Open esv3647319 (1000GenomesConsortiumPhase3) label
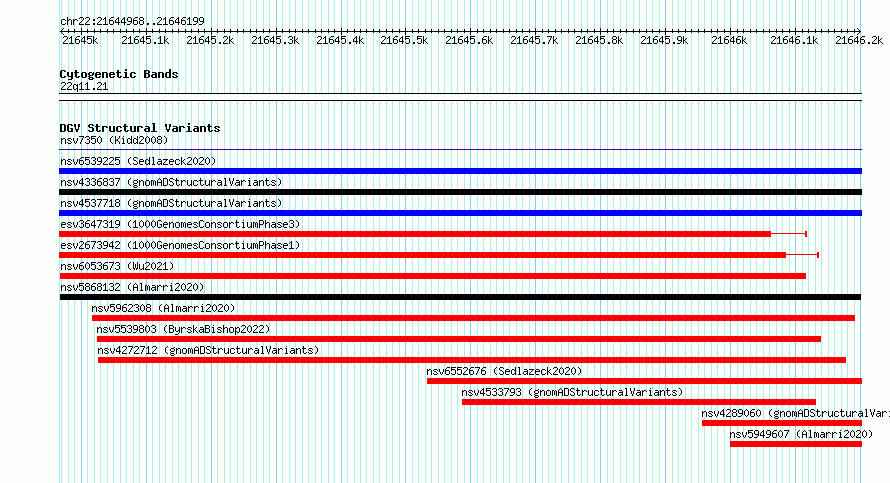 tap(180, 224)
